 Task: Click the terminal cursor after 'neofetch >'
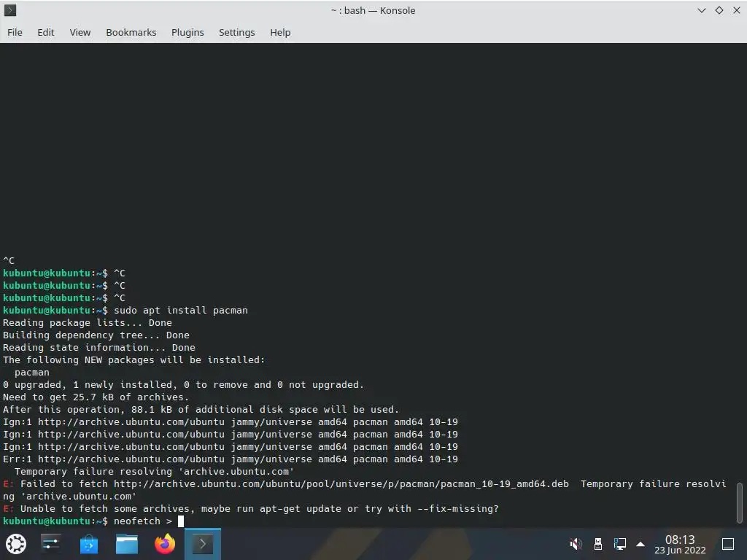[x=181, y=521]
